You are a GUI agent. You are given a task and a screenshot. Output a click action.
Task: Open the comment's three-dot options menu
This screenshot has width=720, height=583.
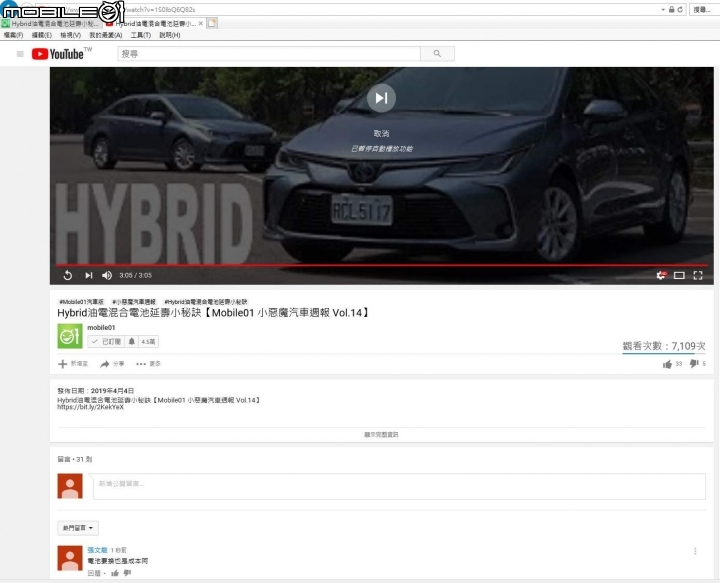pyautogui.click(x=695, y=551)
